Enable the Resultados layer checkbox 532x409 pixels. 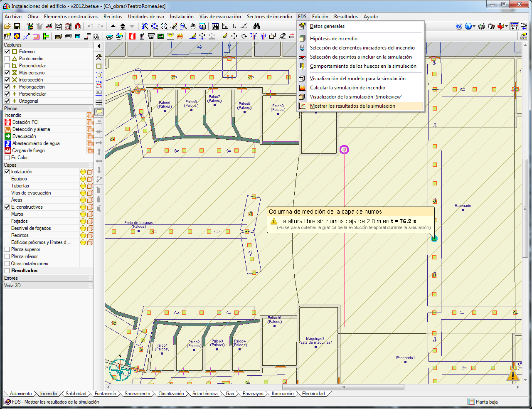[7, 271]
